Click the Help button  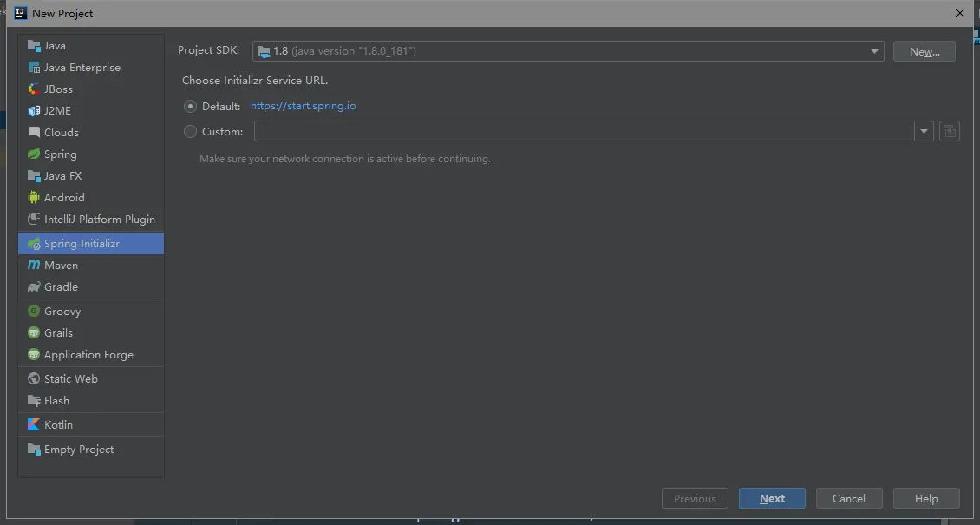tap(926, 499)
